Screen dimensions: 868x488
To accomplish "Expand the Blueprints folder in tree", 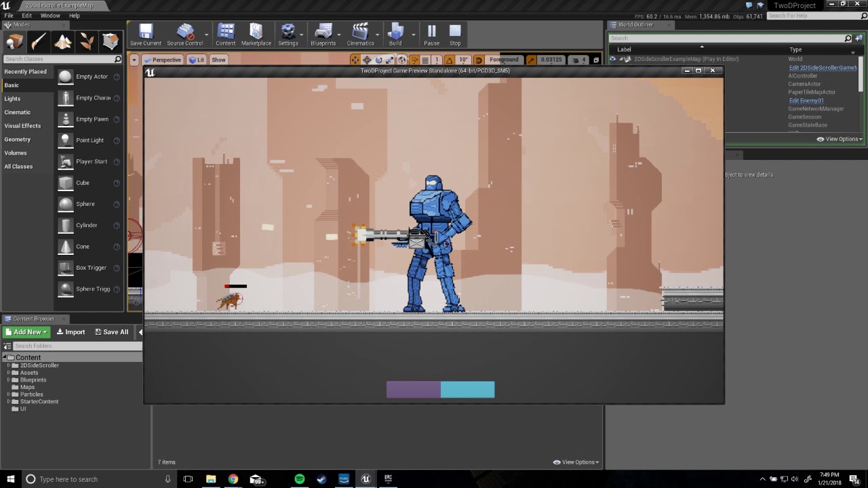I will click(9, 380).
